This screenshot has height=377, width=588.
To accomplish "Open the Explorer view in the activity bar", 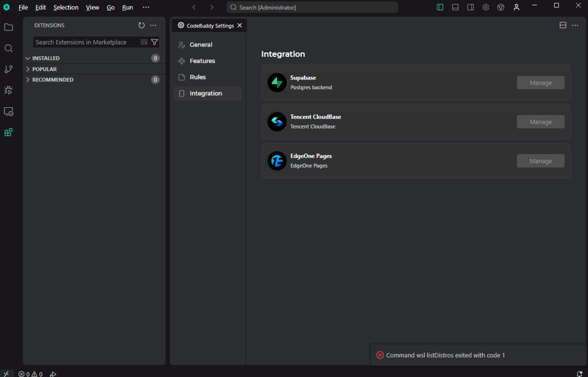I will pyautogui.click(x=8, y=27).
